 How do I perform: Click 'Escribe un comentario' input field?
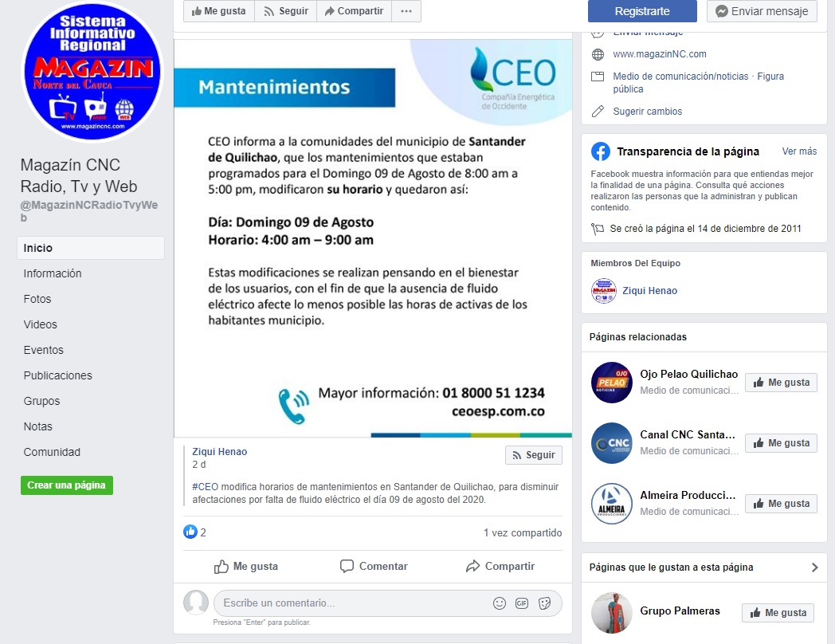click(351, 603)
